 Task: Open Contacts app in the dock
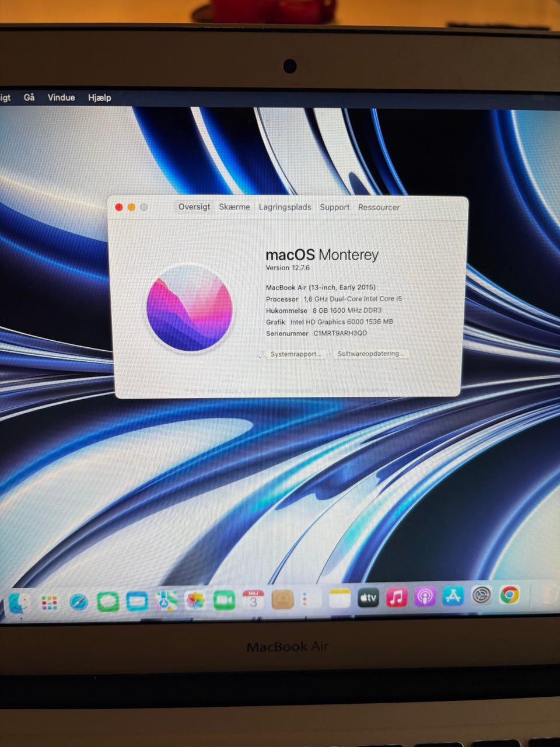point(282,599)
